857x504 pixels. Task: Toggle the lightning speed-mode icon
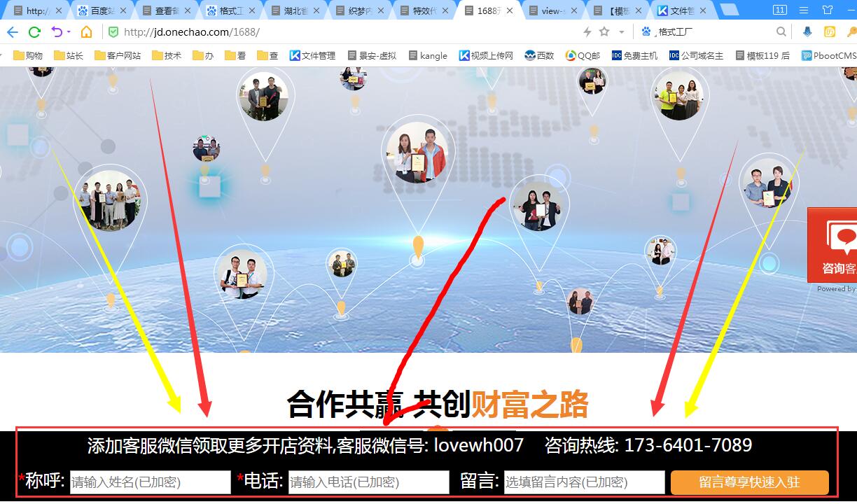point(587,32)
